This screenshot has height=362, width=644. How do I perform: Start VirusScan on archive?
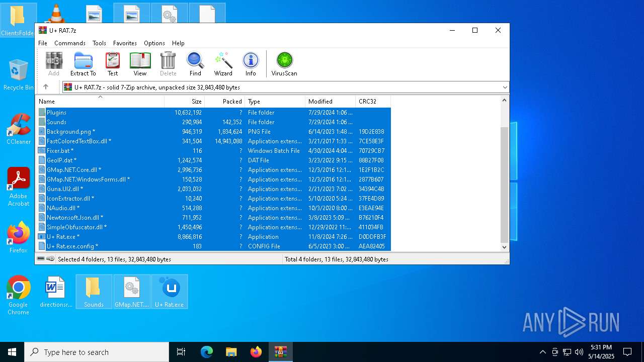pos(284,64)
